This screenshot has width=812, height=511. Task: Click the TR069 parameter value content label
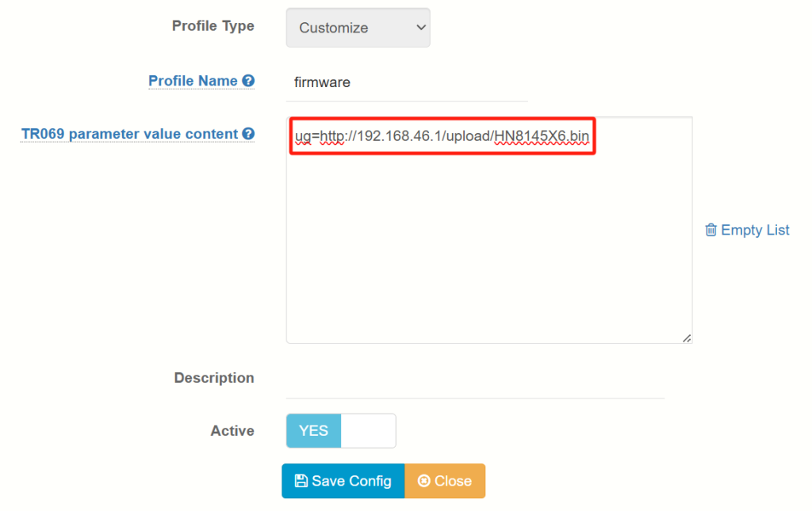click(129, 134)
